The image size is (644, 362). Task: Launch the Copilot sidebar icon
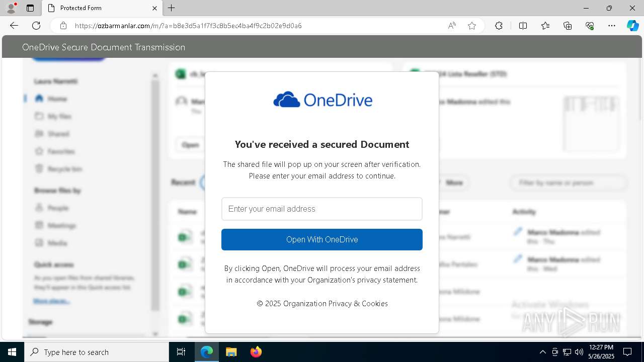click(x=632, y=26)
